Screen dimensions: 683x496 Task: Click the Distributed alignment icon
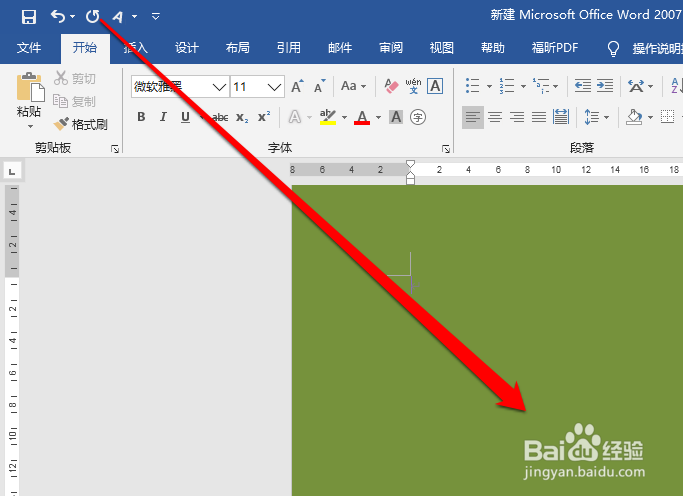pos(561,117)
